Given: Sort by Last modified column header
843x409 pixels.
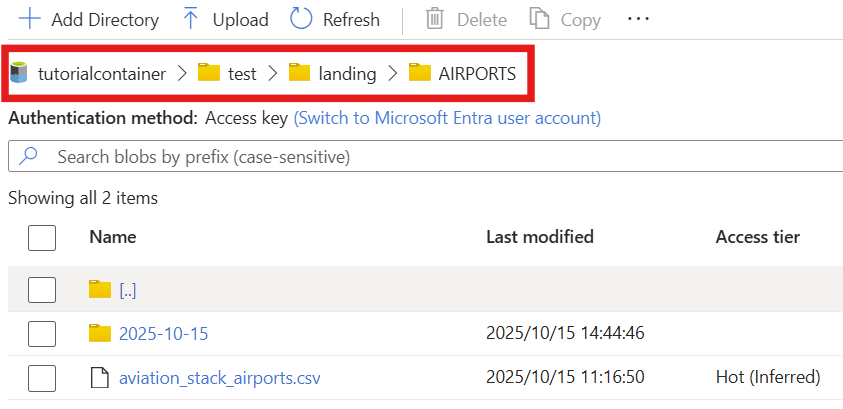Looking at the screenshot, I should tap(539, 237).
